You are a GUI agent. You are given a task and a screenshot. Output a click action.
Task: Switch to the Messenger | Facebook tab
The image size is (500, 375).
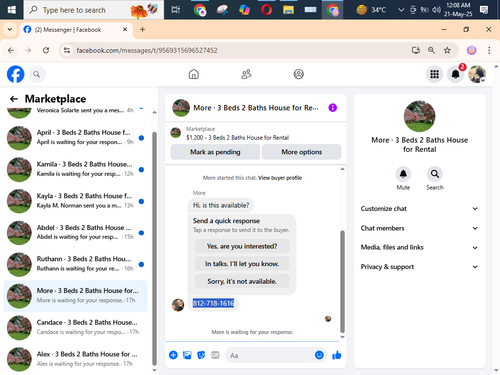pyautogui.click(x=76, y=30)
